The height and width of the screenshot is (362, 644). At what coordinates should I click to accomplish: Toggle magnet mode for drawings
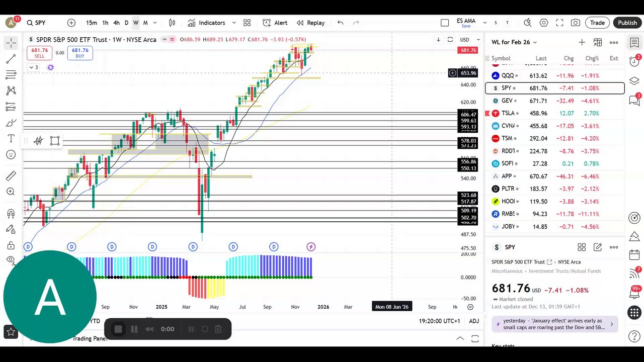tap(11, 214)
